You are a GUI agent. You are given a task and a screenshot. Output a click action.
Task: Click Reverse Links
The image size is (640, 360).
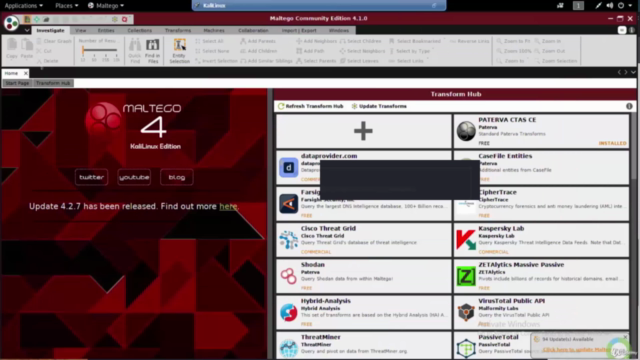click(x=469, y=41)
